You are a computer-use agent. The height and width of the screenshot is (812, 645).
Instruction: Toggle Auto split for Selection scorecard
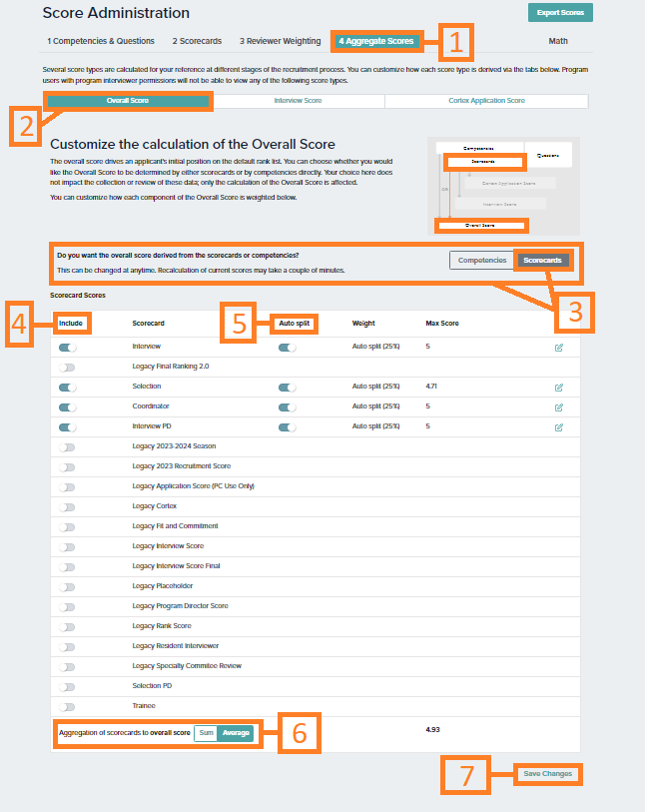coord(288,388)
